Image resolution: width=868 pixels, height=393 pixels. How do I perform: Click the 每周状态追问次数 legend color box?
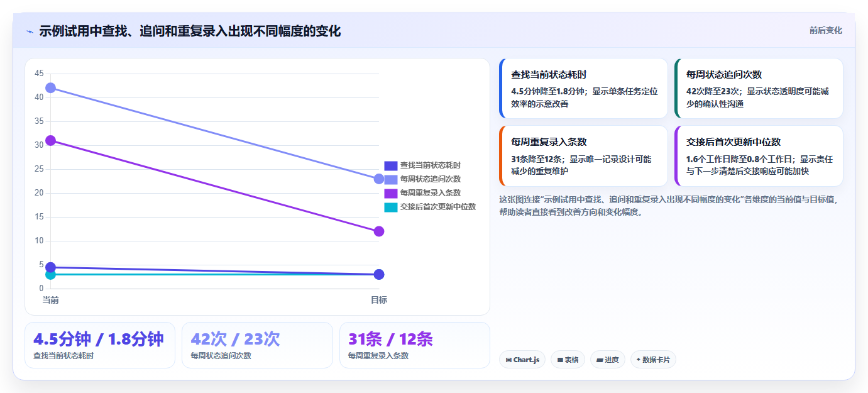(391, 179)
